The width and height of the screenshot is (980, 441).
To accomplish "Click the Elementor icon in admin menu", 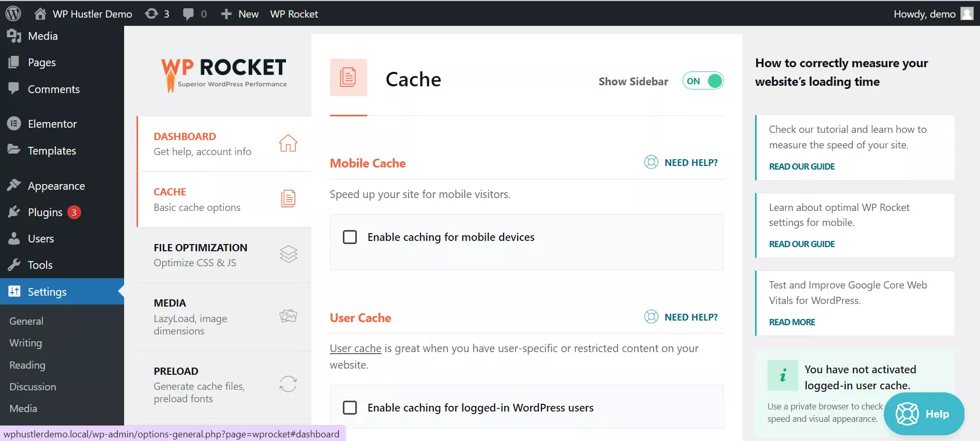I will tap(14, 124).
